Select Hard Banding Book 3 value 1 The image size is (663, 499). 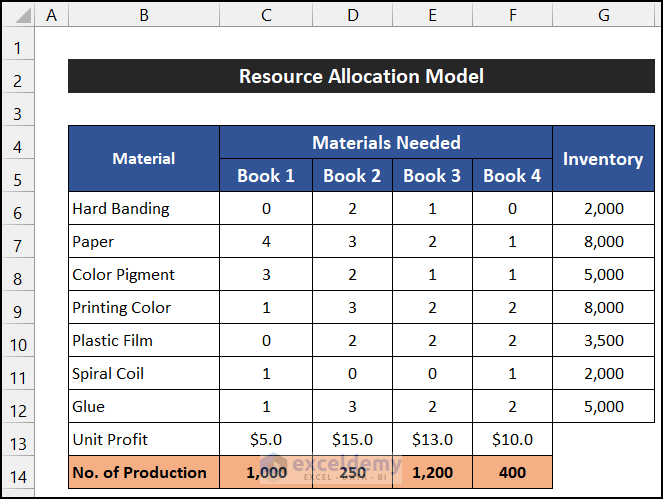pos(433,208)
